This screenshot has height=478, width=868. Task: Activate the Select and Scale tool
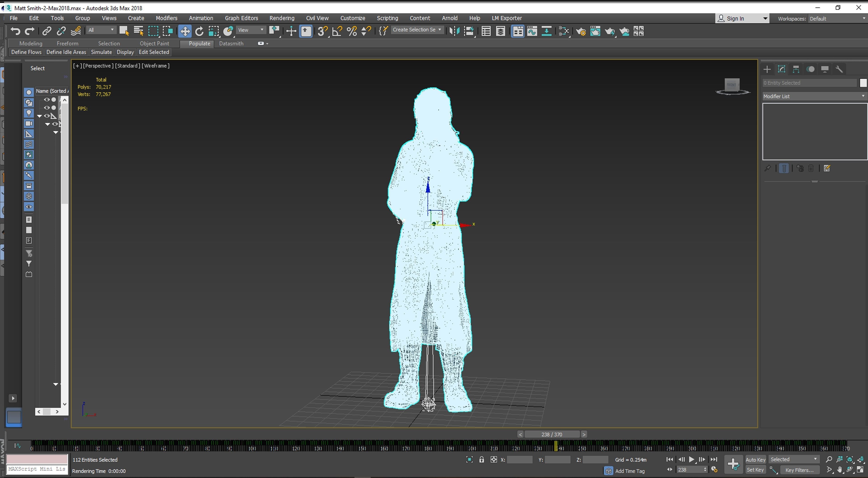click(x=214, y=31)
